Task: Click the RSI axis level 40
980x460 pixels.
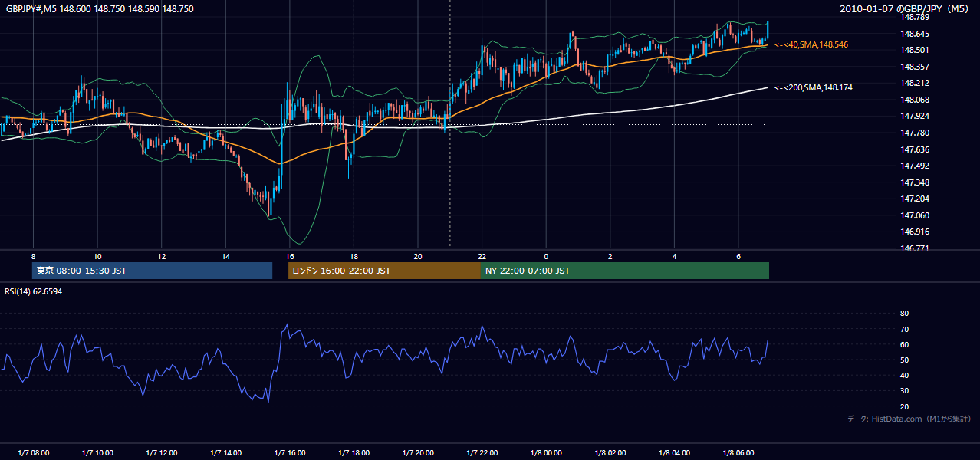Action: pyautogui.click(x=904, y=375)
